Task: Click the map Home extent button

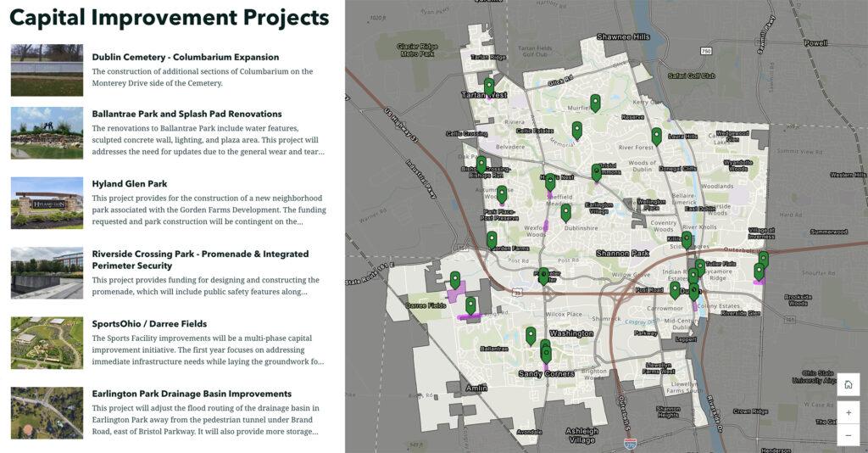Action: [848, 385]
